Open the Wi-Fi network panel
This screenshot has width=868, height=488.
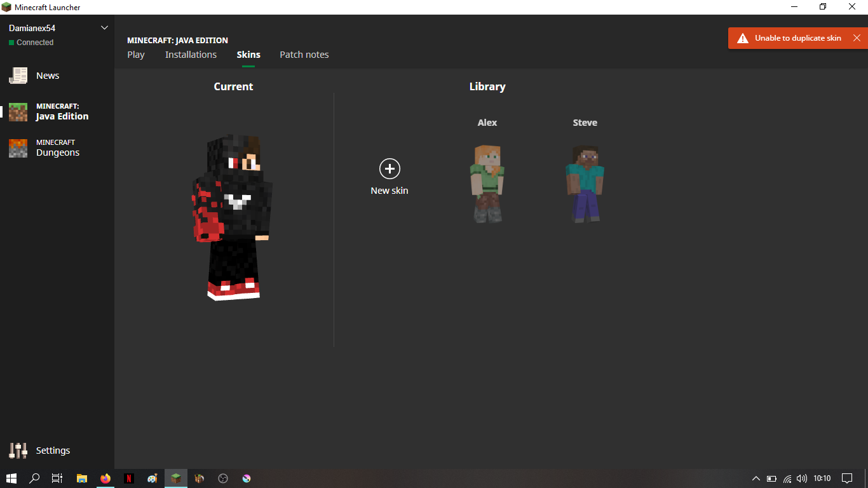[787, 478]
